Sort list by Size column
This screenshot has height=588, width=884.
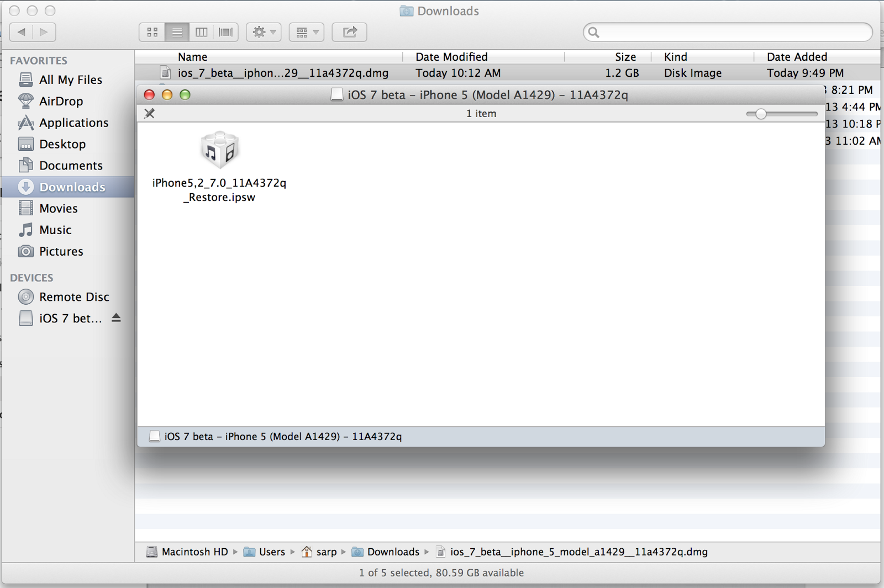tap(608, 57)
